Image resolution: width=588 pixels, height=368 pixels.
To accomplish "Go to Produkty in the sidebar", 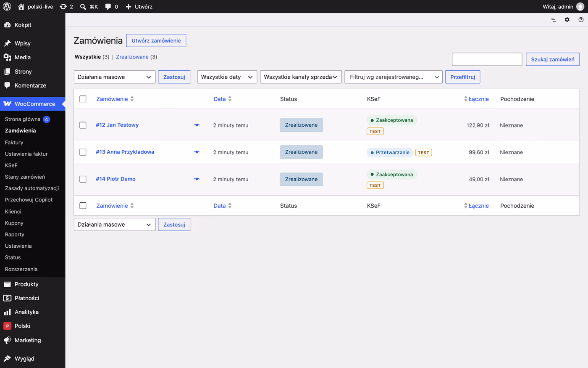I will pos(26,284).
